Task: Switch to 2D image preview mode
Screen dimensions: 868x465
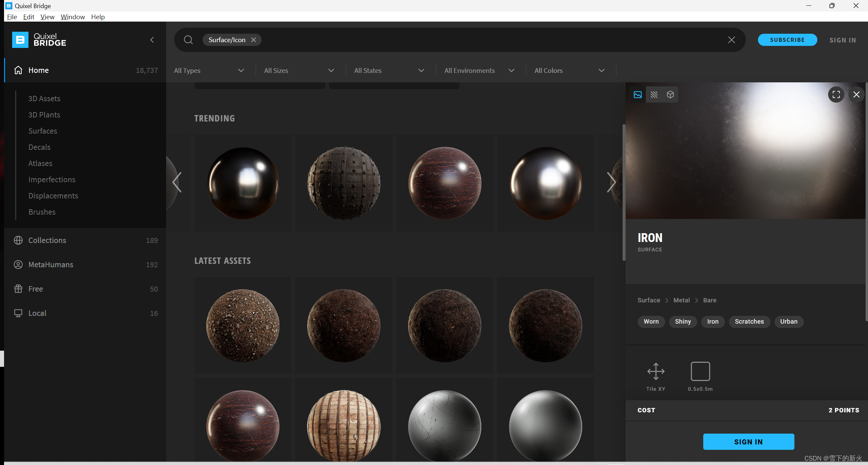Action: [637, 94]
